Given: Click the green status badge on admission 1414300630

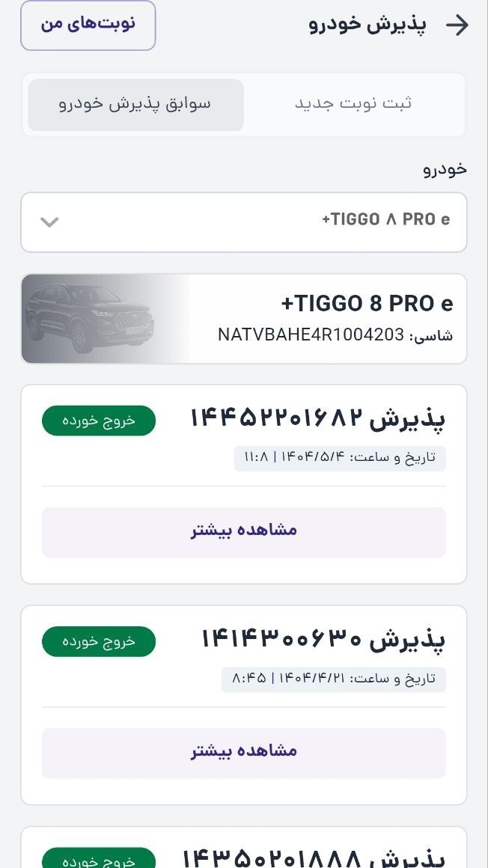Looking at the screenshot, I should (99, 641).
